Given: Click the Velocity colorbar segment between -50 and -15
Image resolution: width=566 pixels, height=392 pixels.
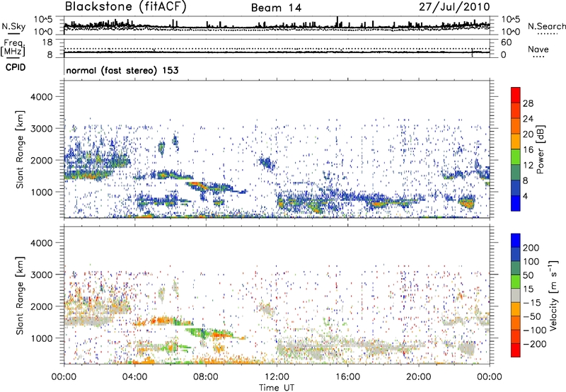Looking at the screenshot, I should pos(516,309).
